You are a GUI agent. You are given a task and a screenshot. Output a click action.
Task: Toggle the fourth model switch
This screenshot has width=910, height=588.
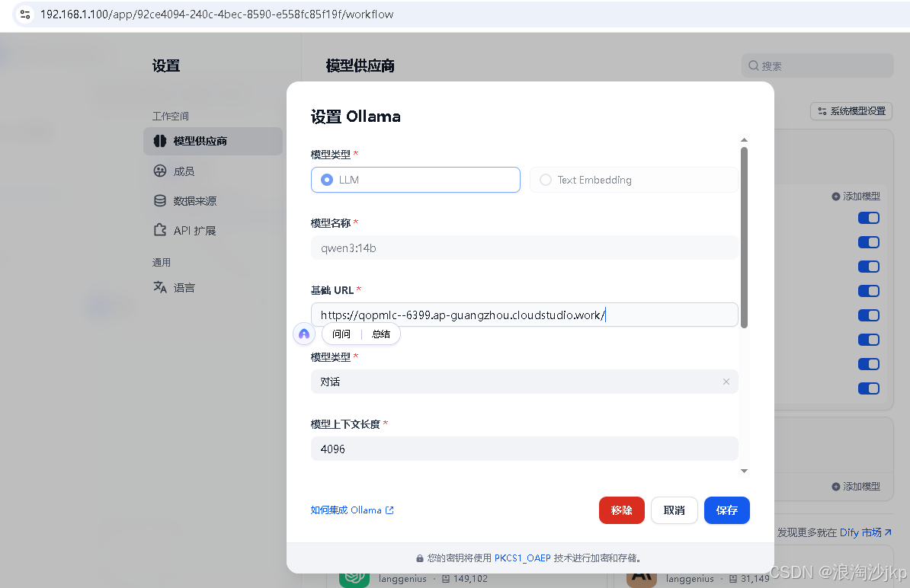869,291
